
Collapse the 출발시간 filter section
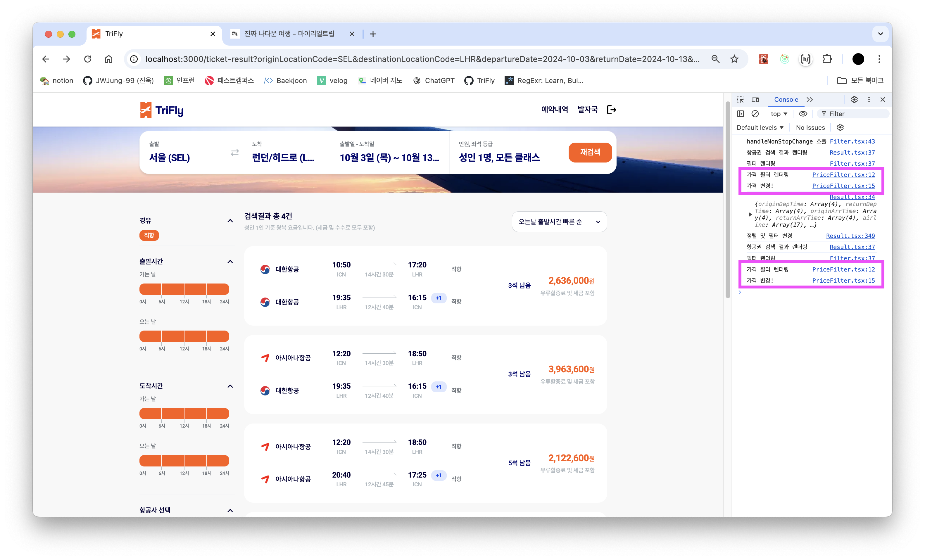click(x=230, y=262)
